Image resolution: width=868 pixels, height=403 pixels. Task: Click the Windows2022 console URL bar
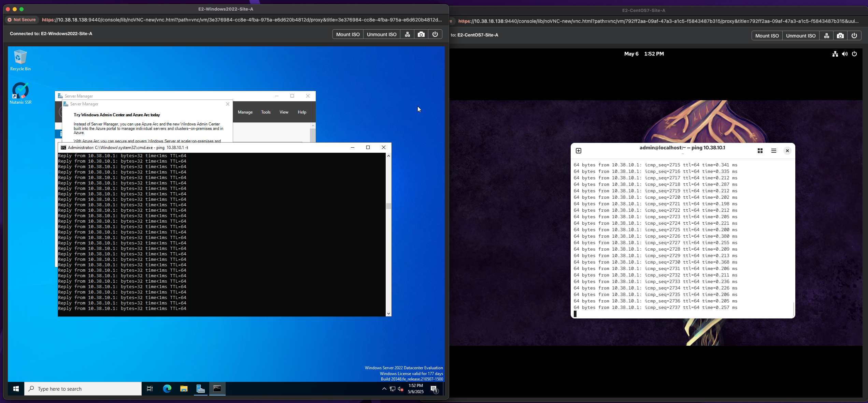coord(242,20)
